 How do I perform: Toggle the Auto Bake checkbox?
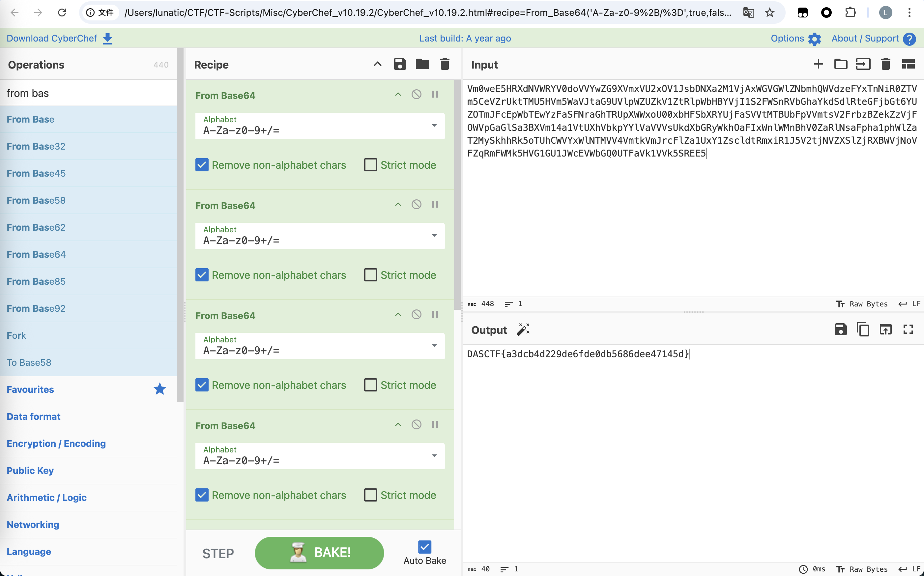click(x=425, y=547)
